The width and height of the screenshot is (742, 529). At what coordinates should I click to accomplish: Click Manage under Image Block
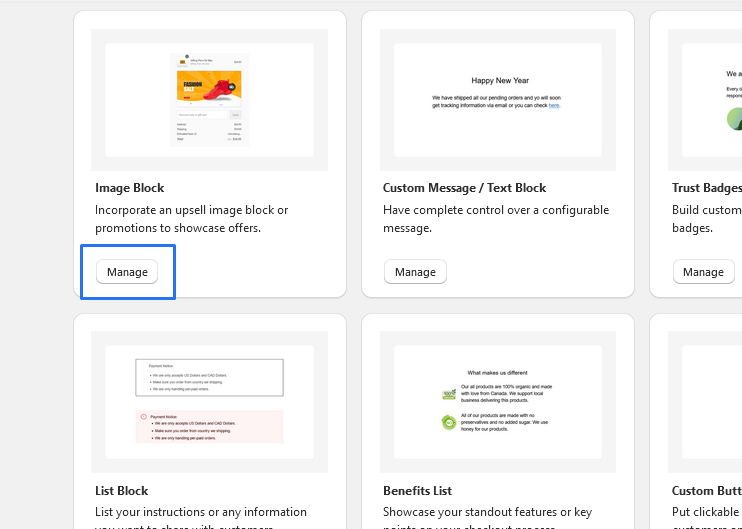click(x=127, y=272)
